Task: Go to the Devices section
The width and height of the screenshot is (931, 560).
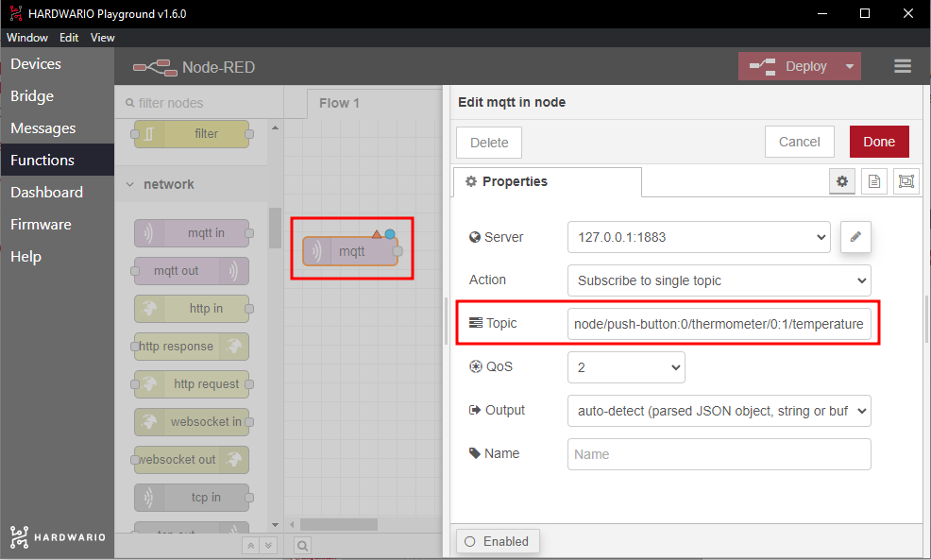Action: 57,63
